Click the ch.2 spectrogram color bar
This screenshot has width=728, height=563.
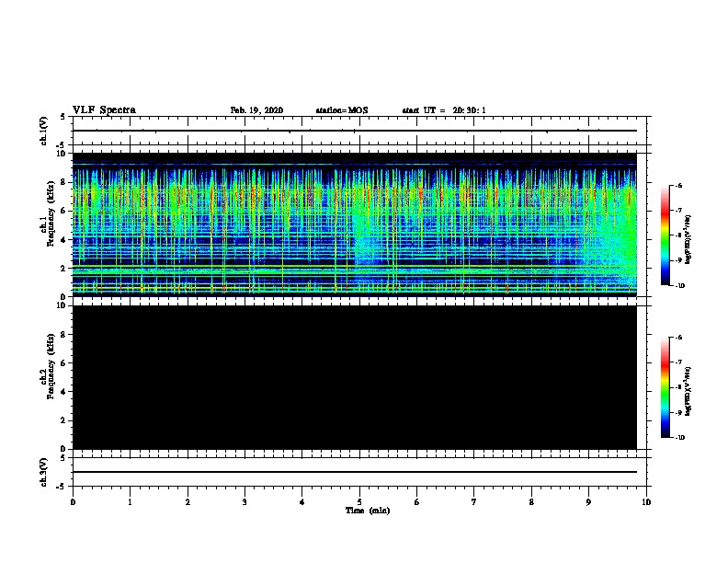pyautogui.click(x=665, y=387)
